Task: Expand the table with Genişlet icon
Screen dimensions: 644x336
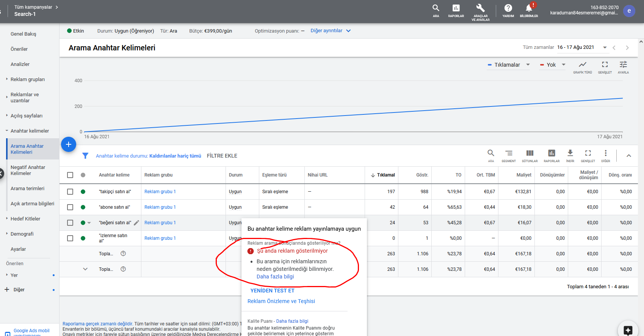Action: point(588,155)
